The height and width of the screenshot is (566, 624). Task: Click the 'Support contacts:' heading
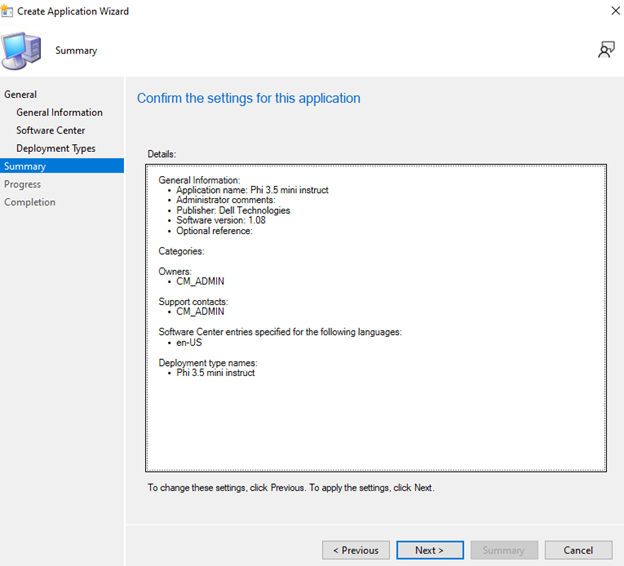coord(193,302)
